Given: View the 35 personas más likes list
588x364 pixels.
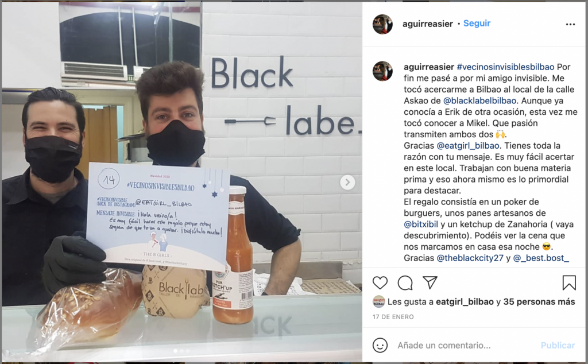Looking at the screenshot, I should 539,302.
